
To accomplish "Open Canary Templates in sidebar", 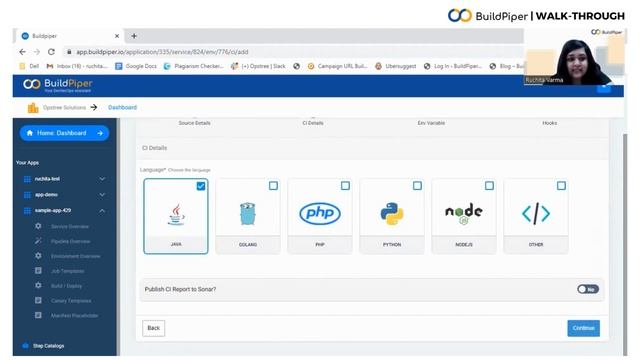I will coord(71,301).
